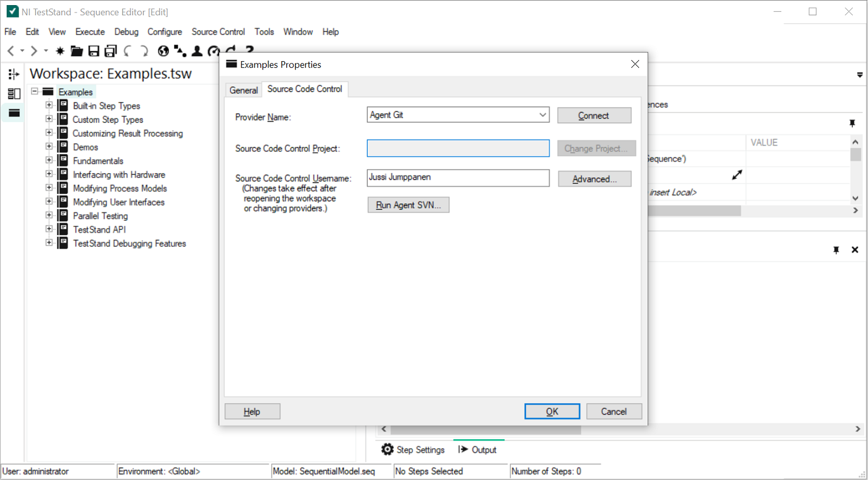Open the pane options arrow at top right
This screenshot has height=480, width=868.
[860, 75]
